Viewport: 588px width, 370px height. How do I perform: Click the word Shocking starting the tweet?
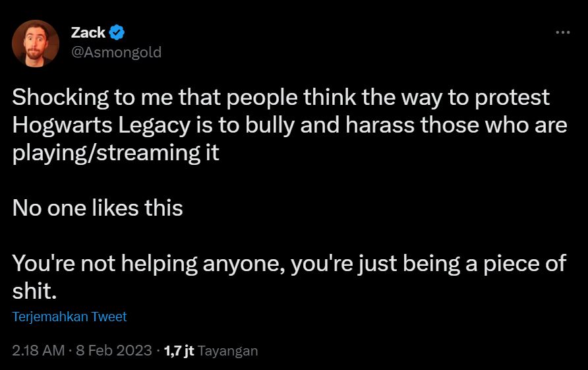61,98
